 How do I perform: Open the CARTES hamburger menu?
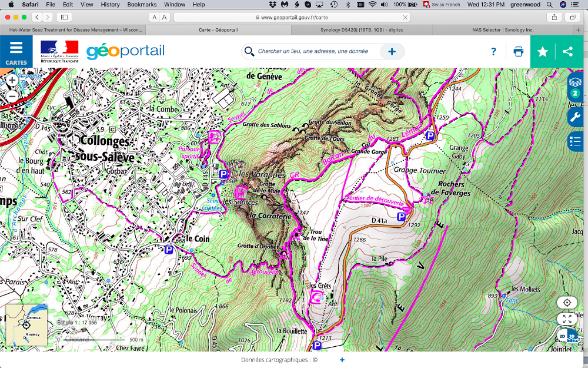point(16,52)
